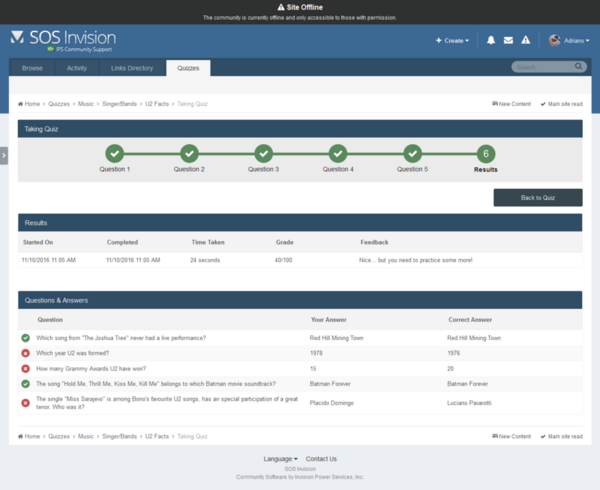Click the search magnifier icon
The width and height of the screenshot is (600, 490).
point(578,67)
